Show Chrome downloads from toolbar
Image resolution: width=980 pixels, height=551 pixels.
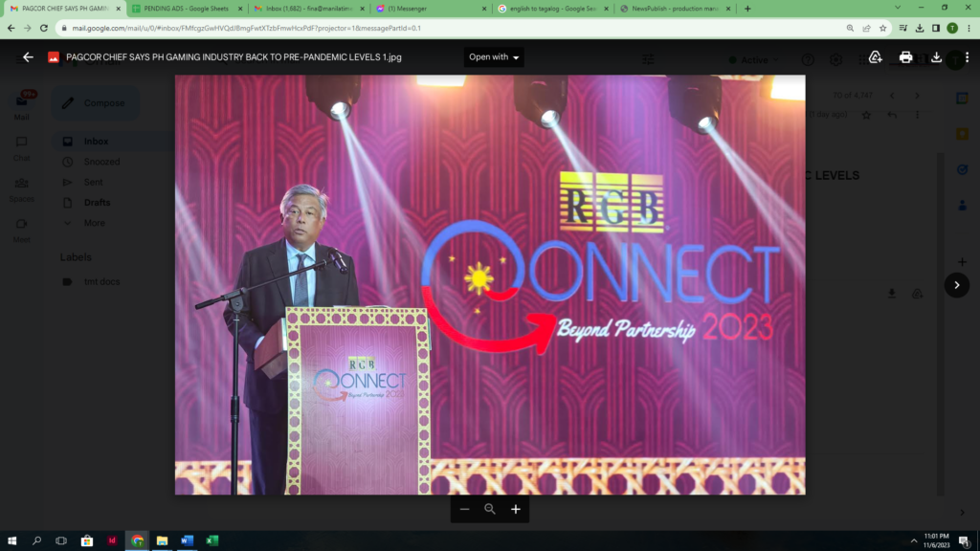coord(920,28)
